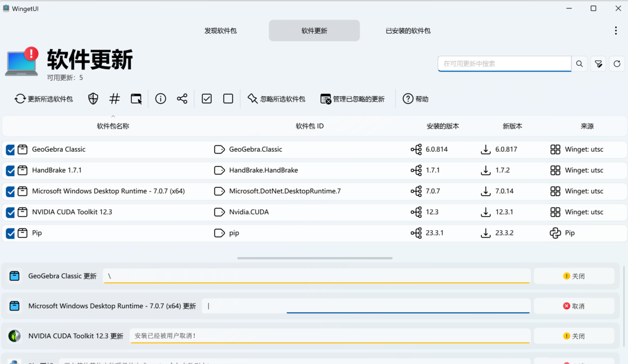628x364 pixels.
Task: Click inside the 在可用更新中搜索 search field
Action: pos(504,63)
